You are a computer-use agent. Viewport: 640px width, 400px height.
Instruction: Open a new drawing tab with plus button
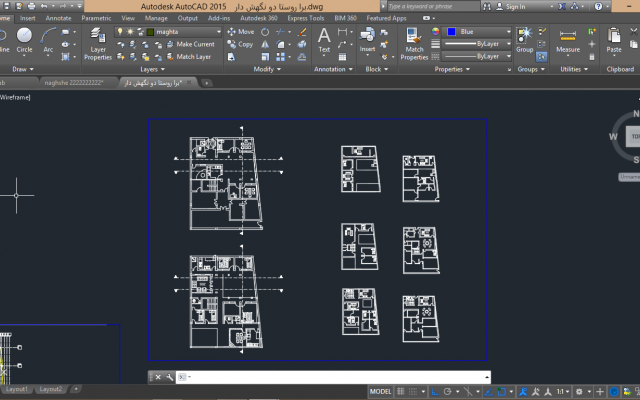207,83
